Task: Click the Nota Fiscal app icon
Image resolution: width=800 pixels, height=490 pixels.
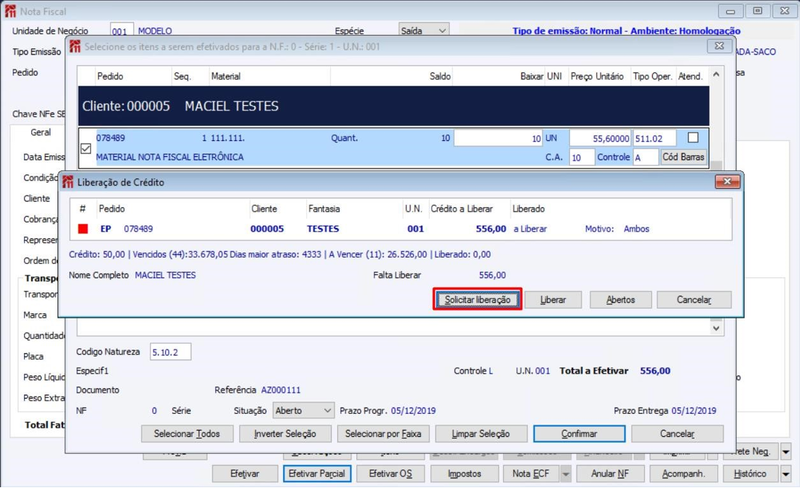Action: (10, 11)
